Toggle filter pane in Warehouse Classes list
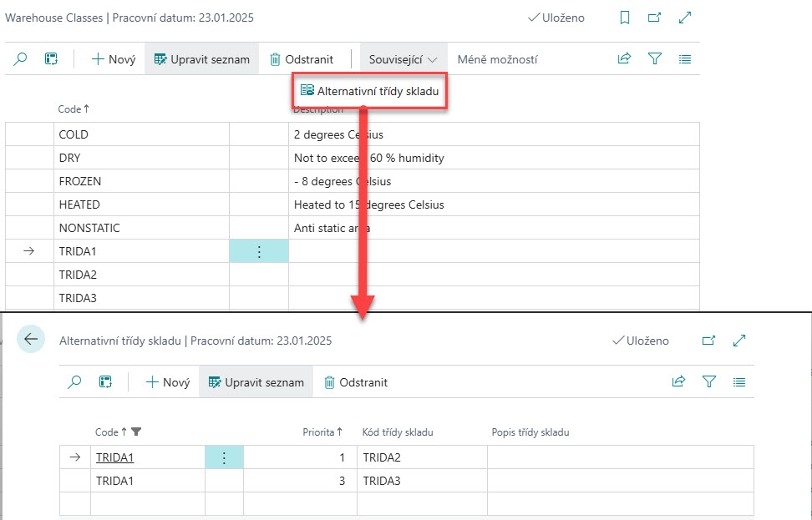Image resolution: width=812 pixels, height=520 pixels. click(x=655, y=59)
